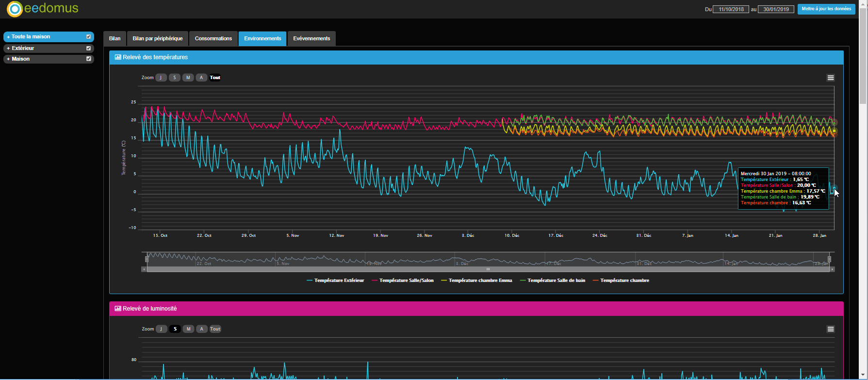Toggle the Maison checkbox
This screenshot has width=868, height=380.
(88, 59)
